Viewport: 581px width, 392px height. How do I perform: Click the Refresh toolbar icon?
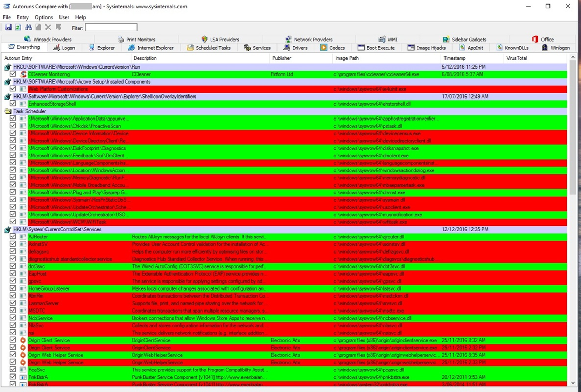coord(18,27)
